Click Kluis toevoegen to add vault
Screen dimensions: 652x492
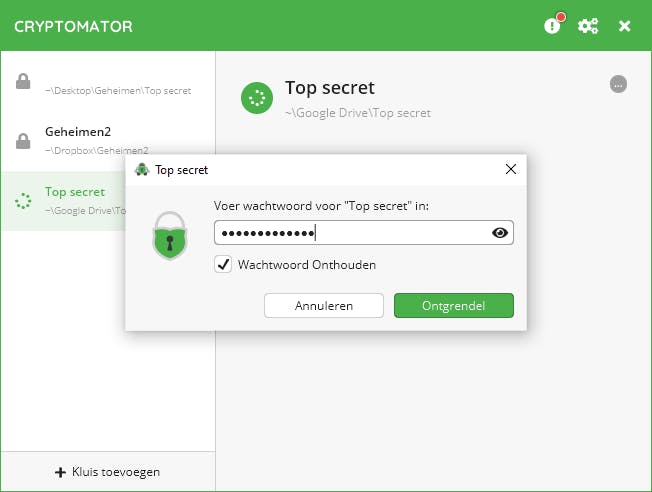[108, 472]
